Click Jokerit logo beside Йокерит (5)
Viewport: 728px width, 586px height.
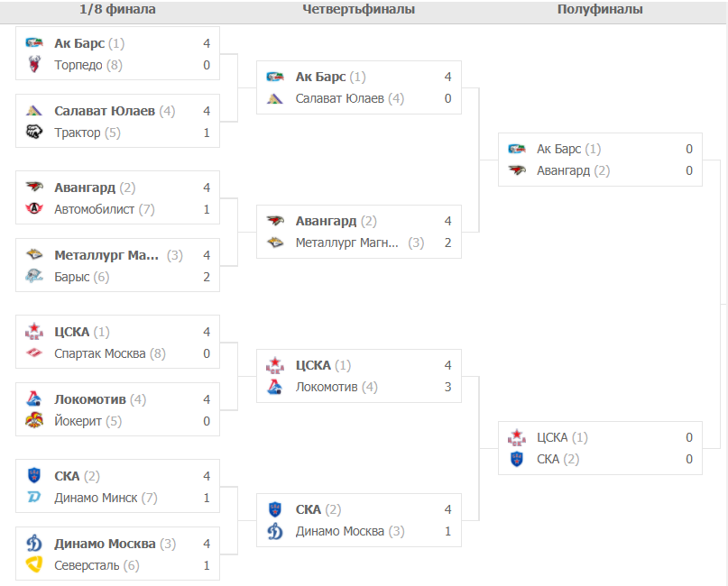[34, 421]
